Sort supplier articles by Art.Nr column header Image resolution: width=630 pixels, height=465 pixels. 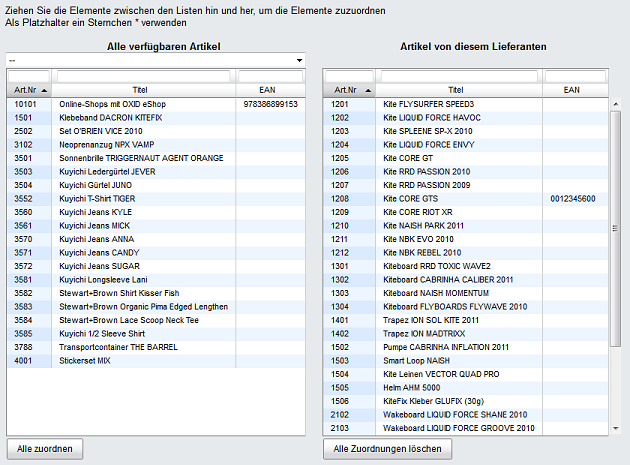(x=350, y=90)
